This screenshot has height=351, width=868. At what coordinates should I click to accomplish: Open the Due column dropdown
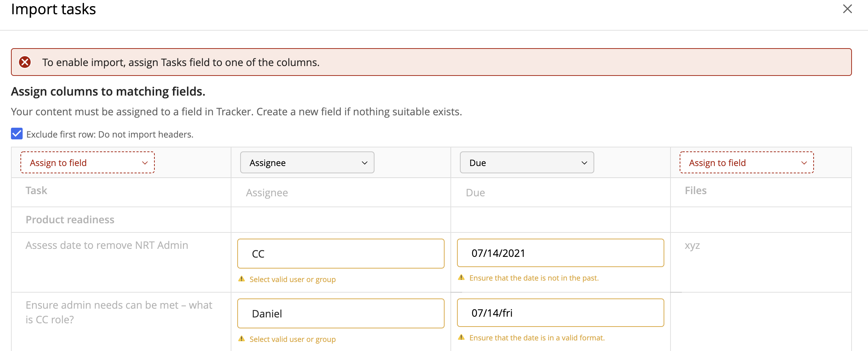(x=527, y=163)
